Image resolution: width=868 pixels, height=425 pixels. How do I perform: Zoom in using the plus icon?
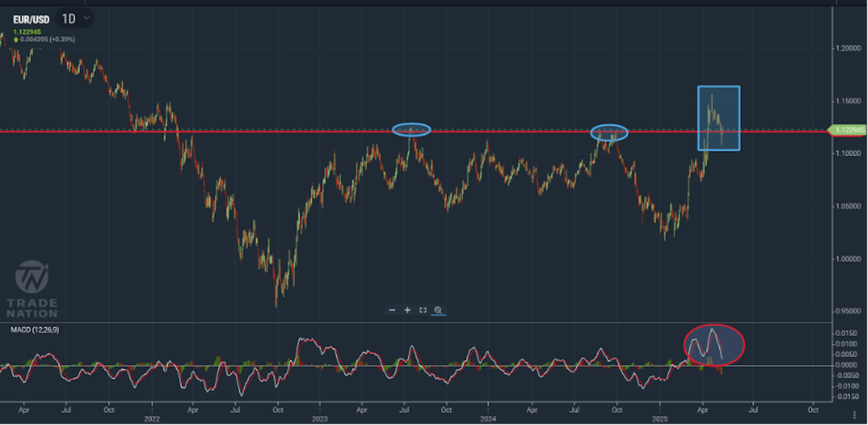[407, 310]
